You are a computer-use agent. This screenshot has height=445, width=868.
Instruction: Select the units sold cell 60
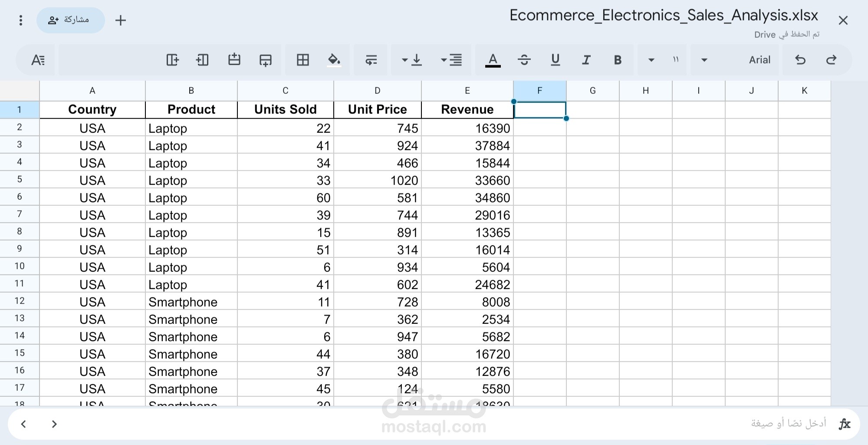(x=286, y=198)
